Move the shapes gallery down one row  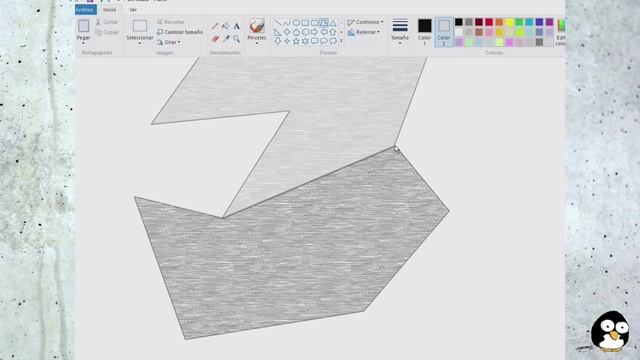[x=341, y=32]
